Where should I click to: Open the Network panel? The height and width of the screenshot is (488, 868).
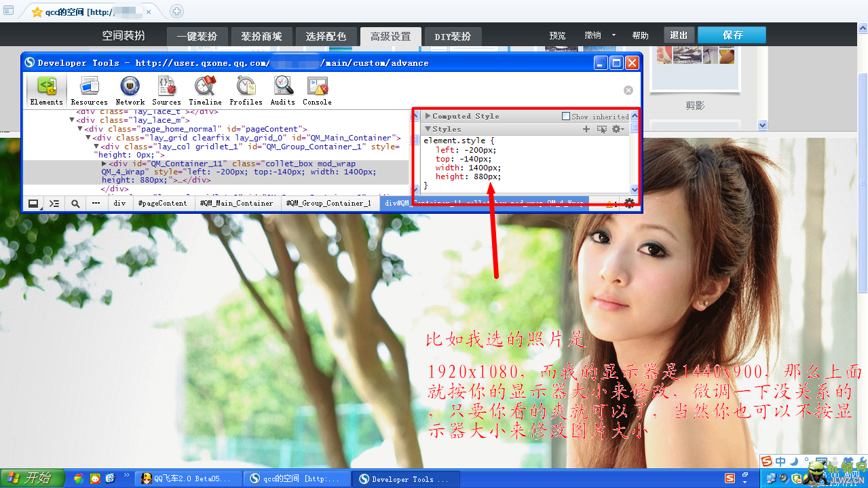point(130,91)
